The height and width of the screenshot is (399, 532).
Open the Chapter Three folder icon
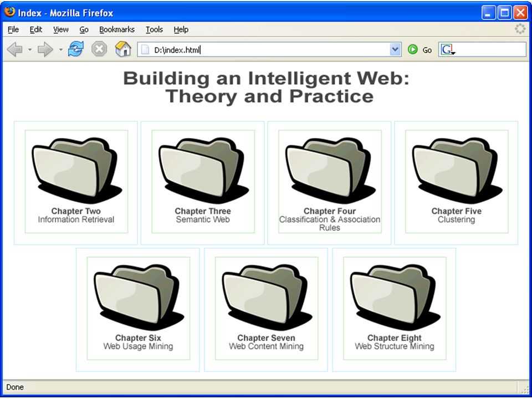(x=204, y=171)
